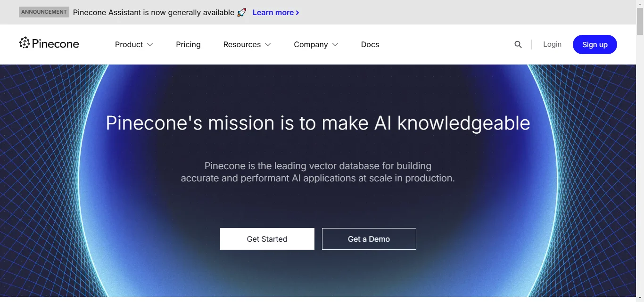The height and width of the screenshot is (302, 644).
Task: Click the Pinecone logo
Action: point(49,43)
